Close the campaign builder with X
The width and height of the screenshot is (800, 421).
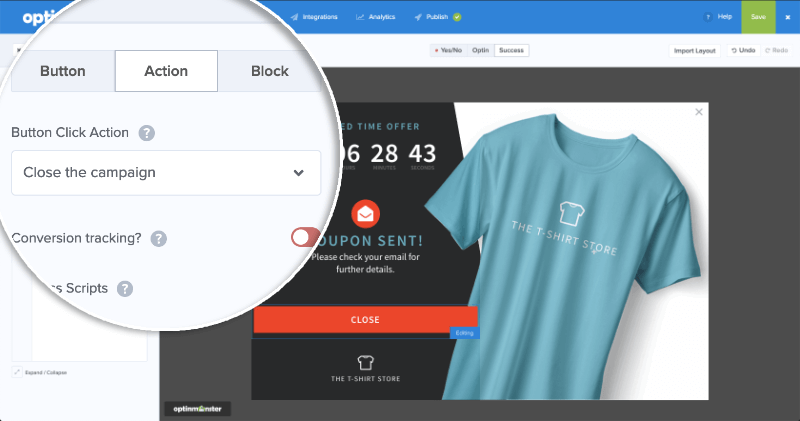(788, 17)
